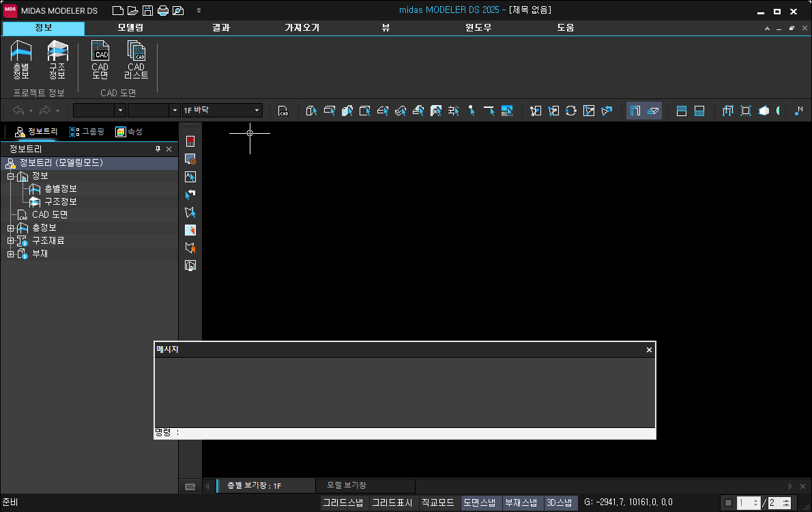The height and width of the screenshot is (512, 812).
Task: Click the 구조 정보 ribbon button
Action: (x=57, y=60)
